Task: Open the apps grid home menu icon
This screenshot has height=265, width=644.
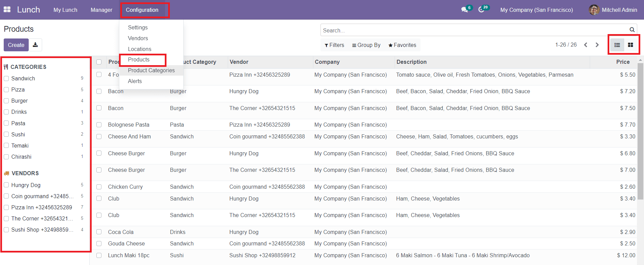Action: point(7,9)
